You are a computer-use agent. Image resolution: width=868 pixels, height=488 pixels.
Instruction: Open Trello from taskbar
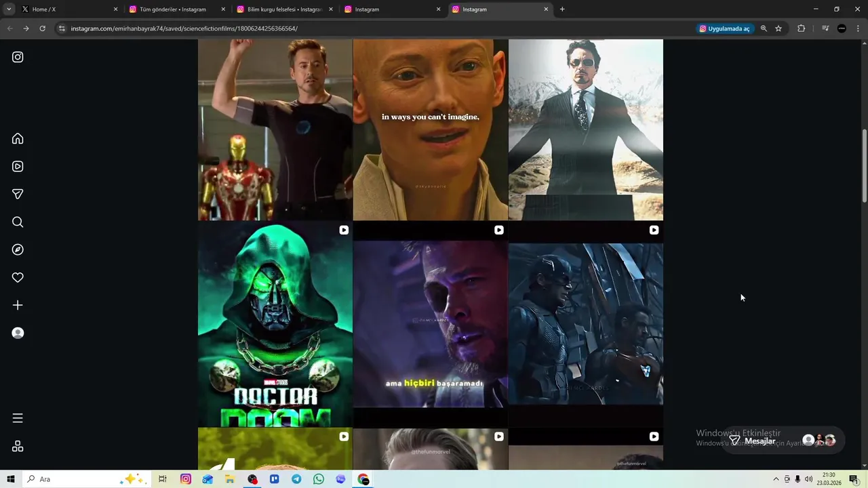point(274,479)
